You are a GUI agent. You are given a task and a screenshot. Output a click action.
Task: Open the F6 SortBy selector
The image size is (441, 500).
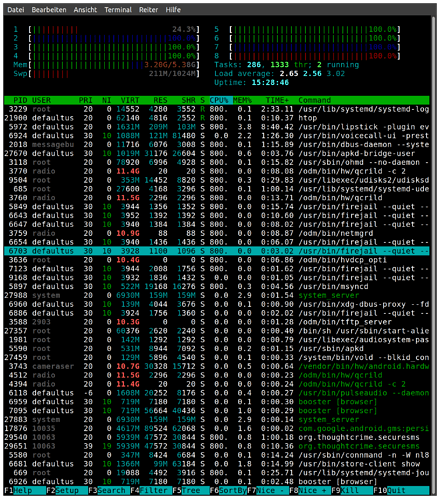click(228, 490)
